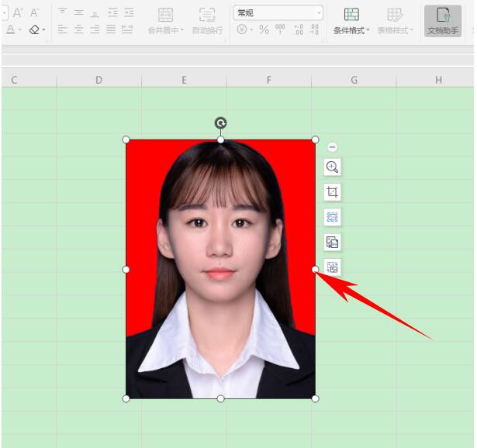This screenshot has width=477, height=448.
Task: Open the 文档助手 document assistant
Action: (x=443, y=21)
